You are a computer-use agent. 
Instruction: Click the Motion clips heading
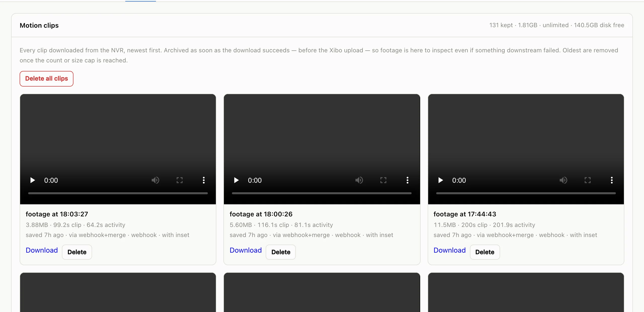(x=39, y=25)
